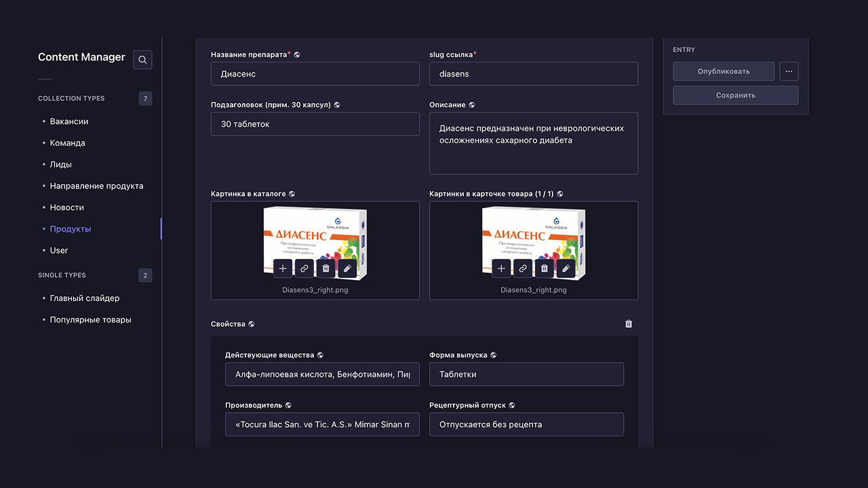Screen dimensions: 868x488
Task: Click the COLLECTION TYPES section label
Action: point(71,98)
